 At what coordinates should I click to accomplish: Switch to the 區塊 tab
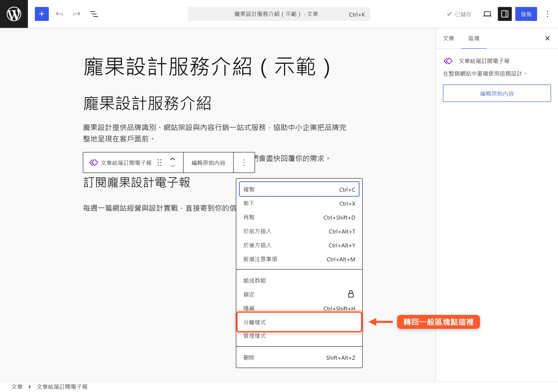click(x=474, y=38)
